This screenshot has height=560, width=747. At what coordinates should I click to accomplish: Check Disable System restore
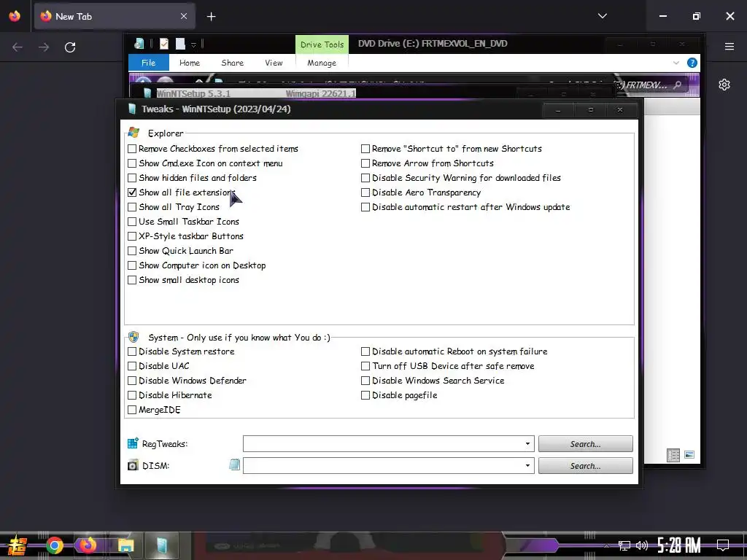point(132,352)
